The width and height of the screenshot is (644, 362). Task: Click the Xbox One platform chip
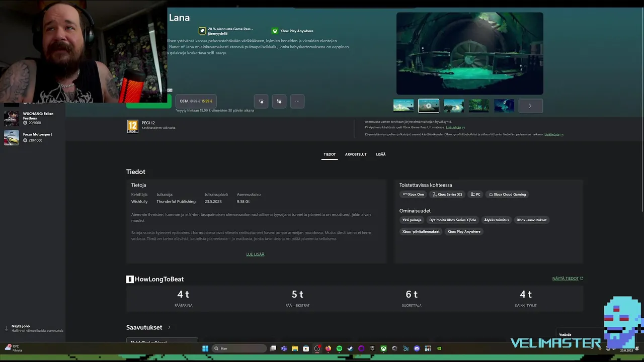[x=414, y=195]
